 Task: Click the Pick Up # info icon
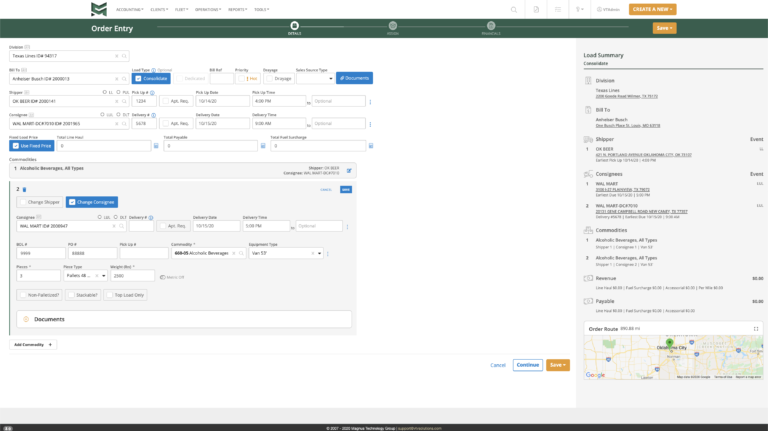click(152, 93)
